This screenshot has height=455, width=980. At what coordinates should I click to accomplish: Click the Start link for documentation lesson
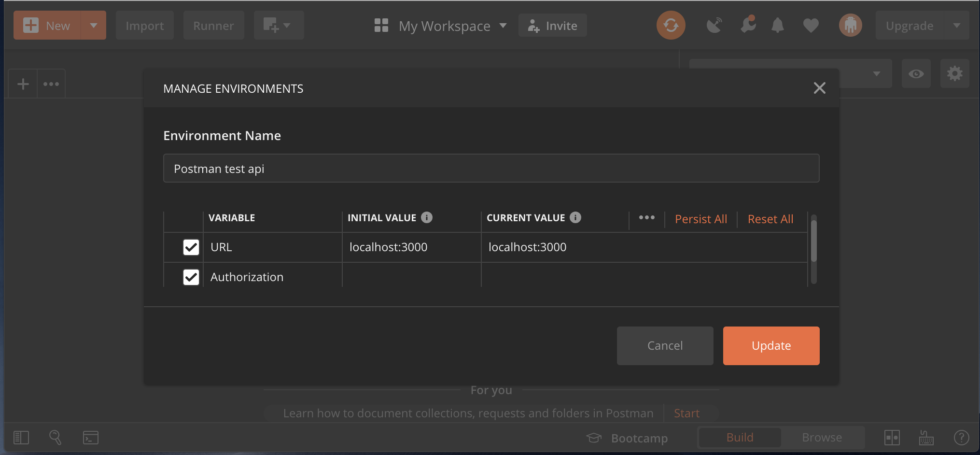(686, 413)
